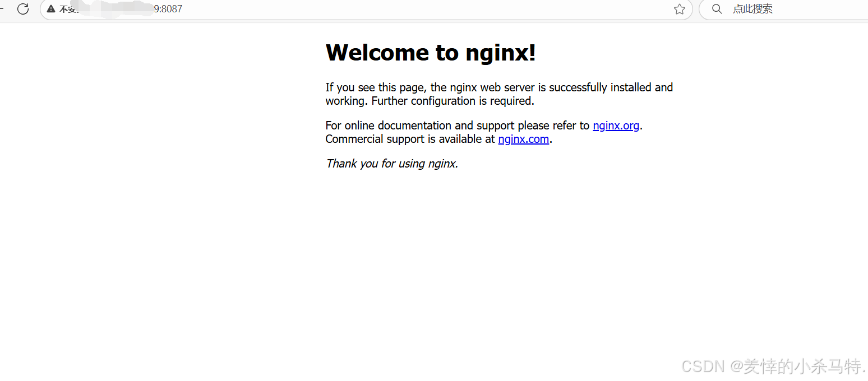Click the 'For online documentation and support' text
Viewport: 868px width, 381px height.
420,126
